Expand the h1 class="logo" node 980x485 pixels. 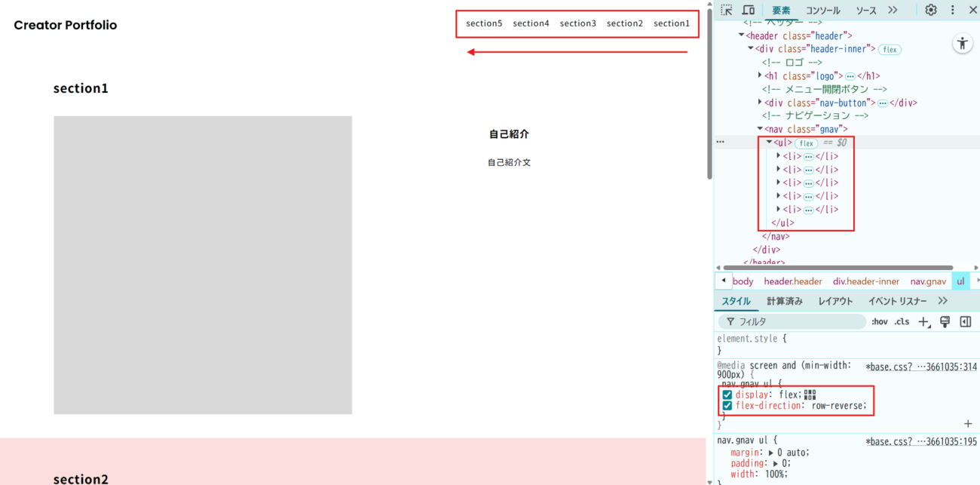point(760,75)
